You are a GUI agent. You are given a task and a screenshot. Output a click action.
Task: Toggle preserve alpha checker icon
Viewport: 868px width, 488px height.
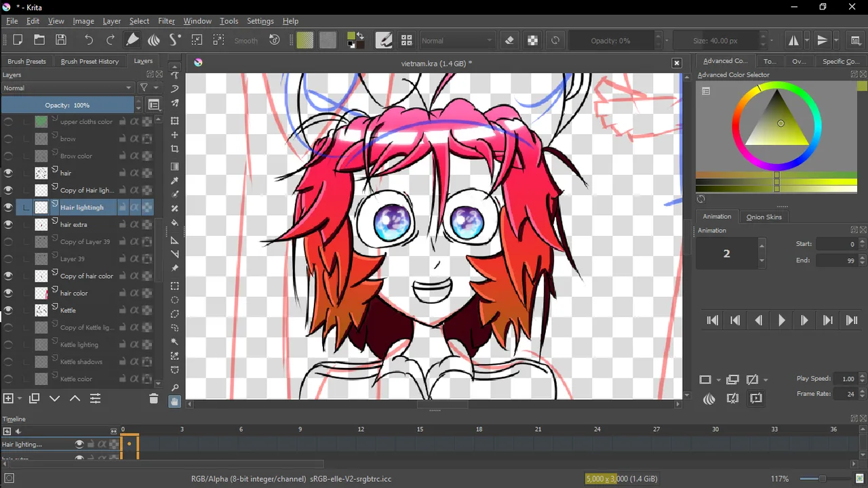533,40
